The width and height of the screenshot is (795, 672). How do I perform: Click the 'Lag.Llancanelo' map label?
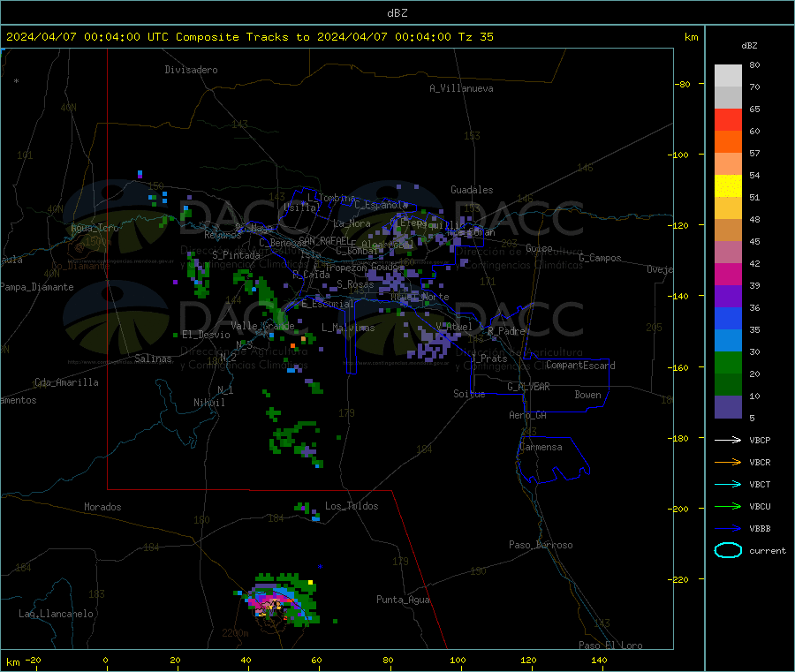pyautogui.click(x=56, y=614)
